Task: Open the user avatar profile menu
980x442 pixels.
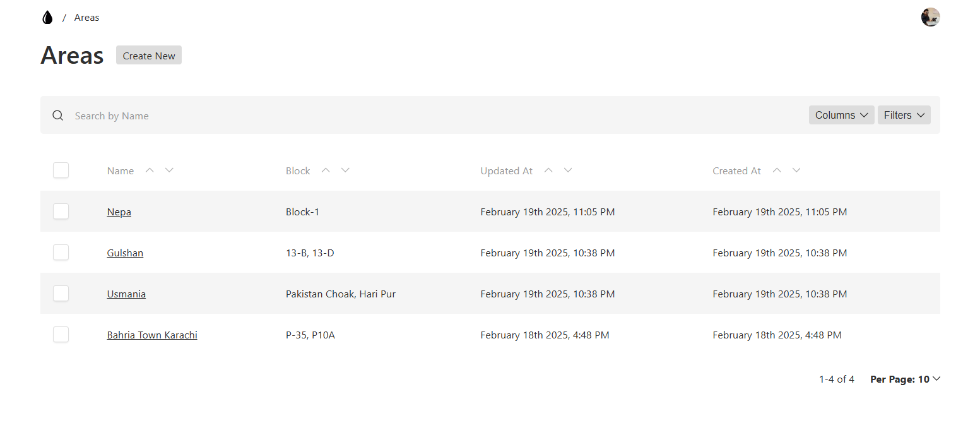Action: [930, 17]
